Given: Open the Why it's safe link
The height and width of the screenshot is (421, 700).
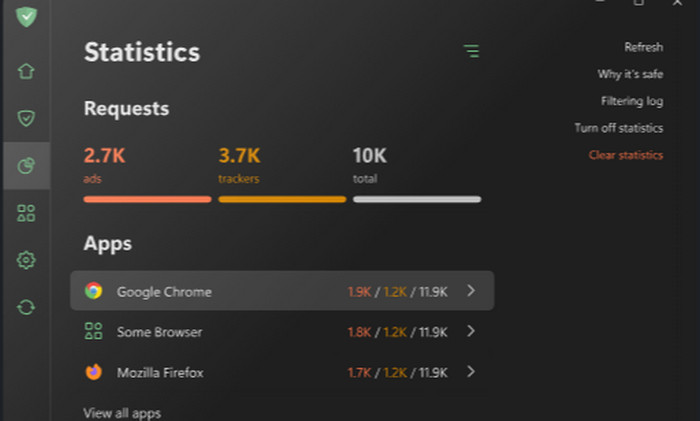Looking at the screenshot, I should 630,74.
